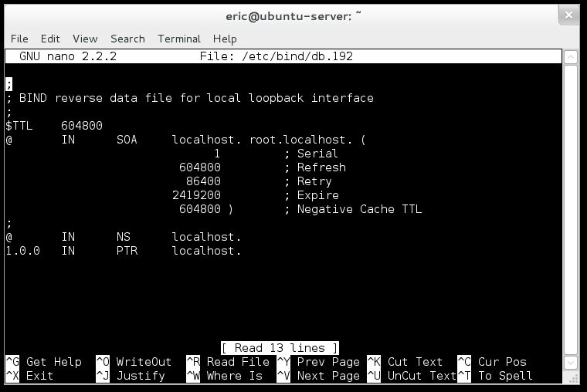Click the Serial value 1
Image resolution: width=587 pixels, height=392 pixels.
(x=217, y=154)
